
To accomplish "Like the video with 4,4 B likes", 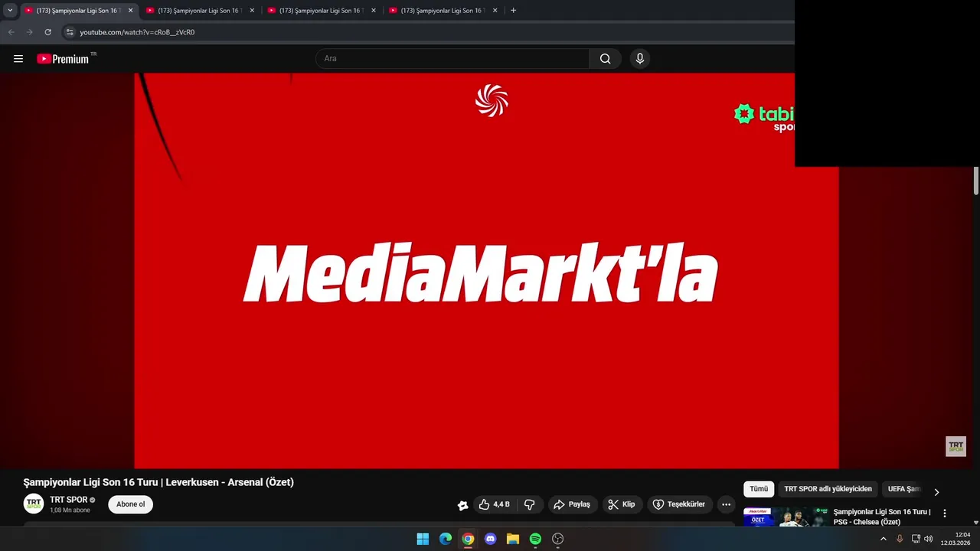I will click(495, 504).
